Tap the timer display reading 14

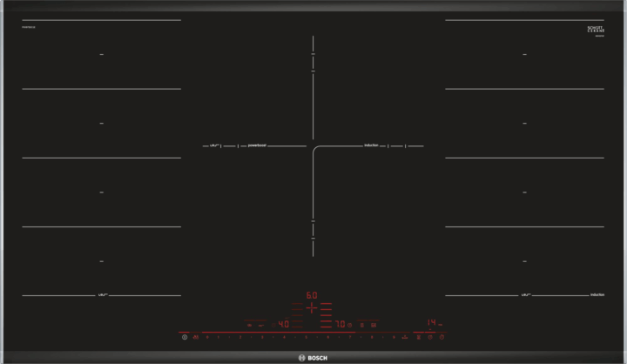pyautogui.click(x=430, y=322)
